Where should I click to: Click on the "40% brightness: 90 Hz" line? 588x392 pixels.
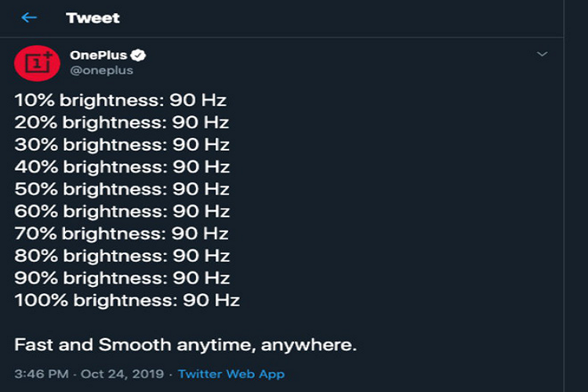pyautogui.click(x=122, y=167)
